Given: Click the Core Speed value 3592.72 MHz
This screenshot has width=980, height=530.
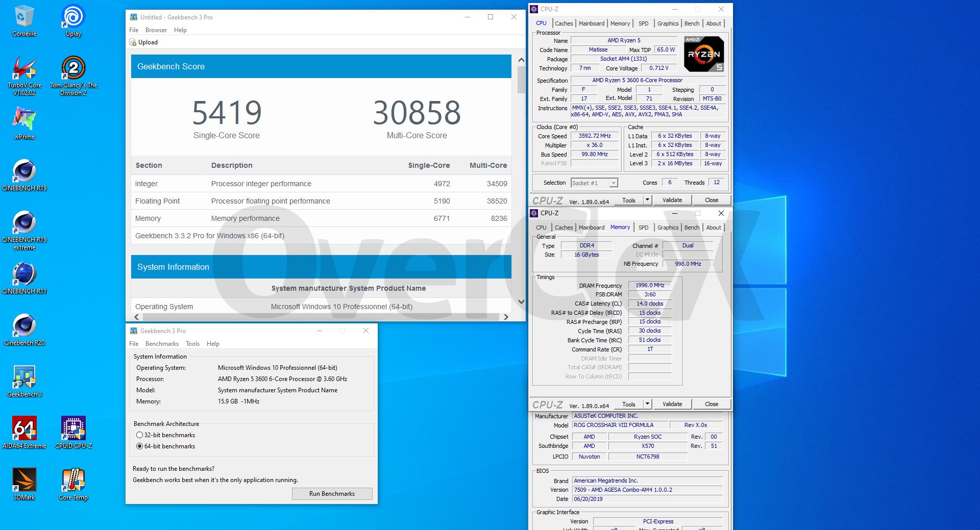Looking at the screenshot, I should pyautogui.click(x=595, y=136).
